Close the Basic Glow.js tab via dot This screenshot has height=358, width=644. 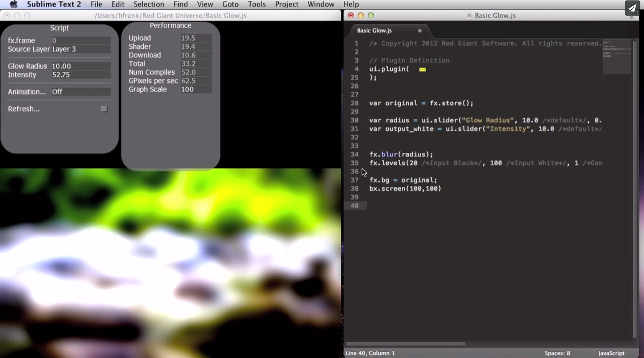coord(420,31)
